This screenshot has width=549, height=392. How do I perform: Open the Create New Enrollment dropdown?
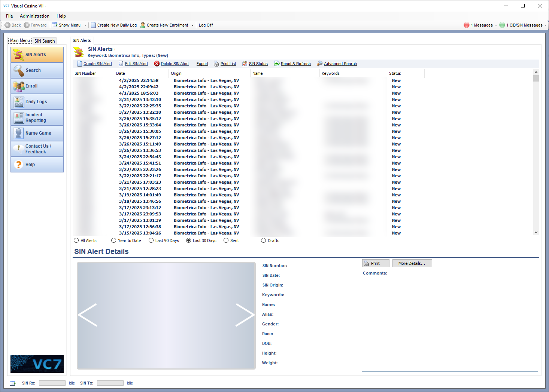click(x=193, y=25)
